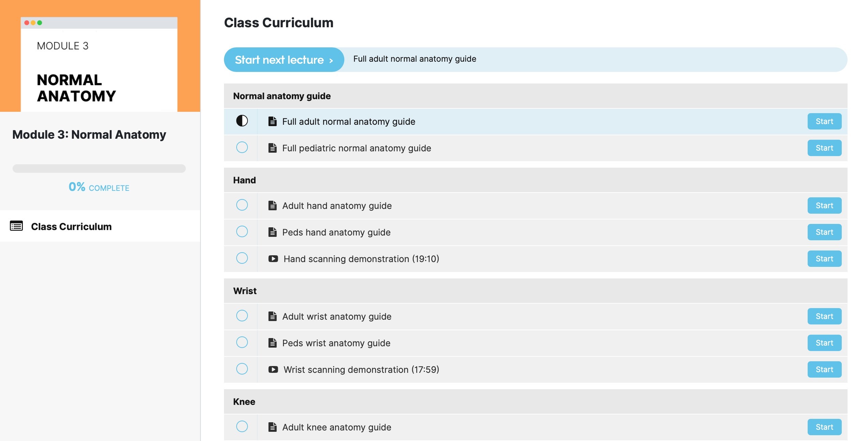Click document icon beside Full pediatric normal anatomy guide

click(272, 148)
